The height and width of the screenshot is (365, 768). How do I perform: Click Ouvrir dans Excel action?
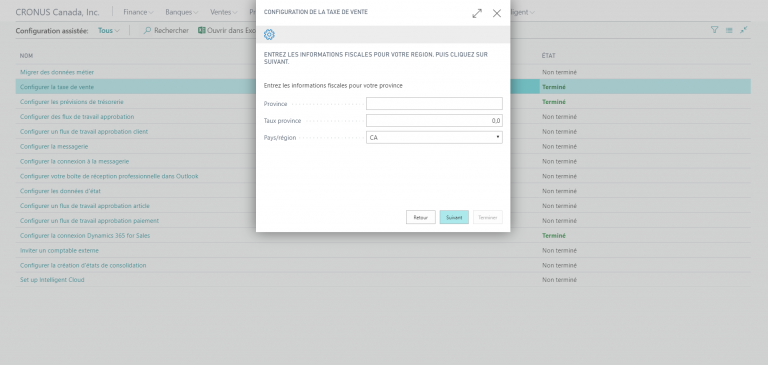point(227,30)
